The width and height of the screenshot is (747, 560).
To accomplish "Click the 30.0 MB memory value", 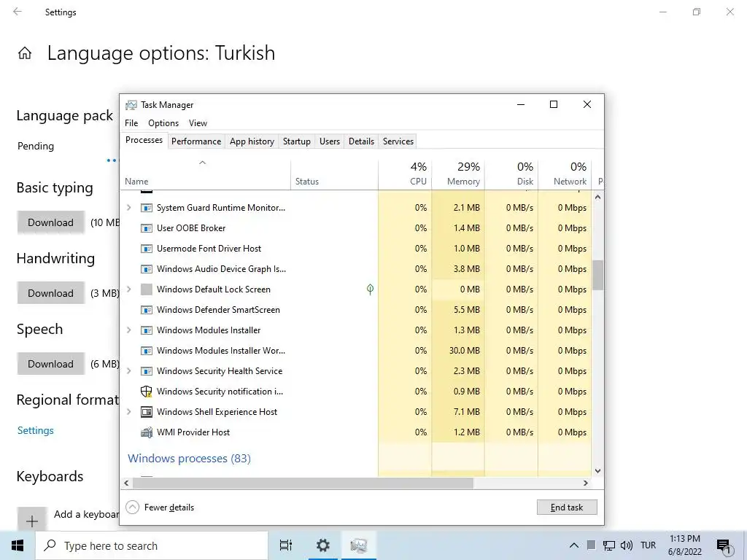I will coord(465,351).
